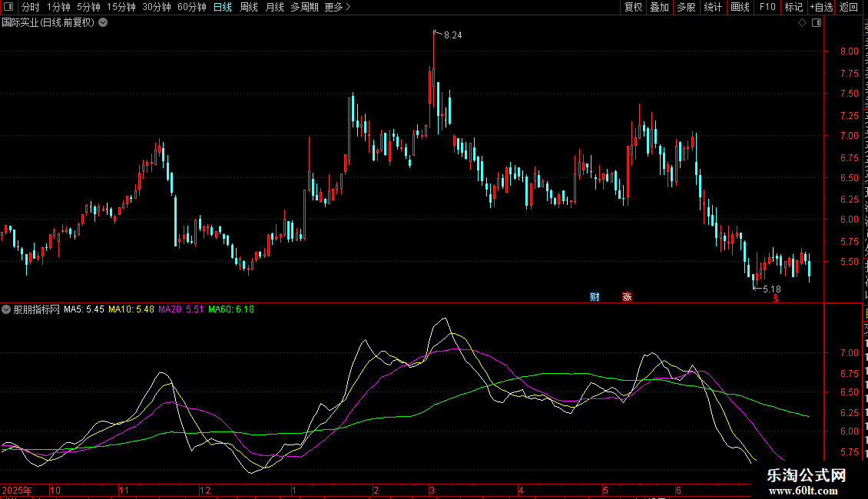Click the 涨 marker icon on chart
Viewport: 868px width, 499px height.
pos(627,296)
